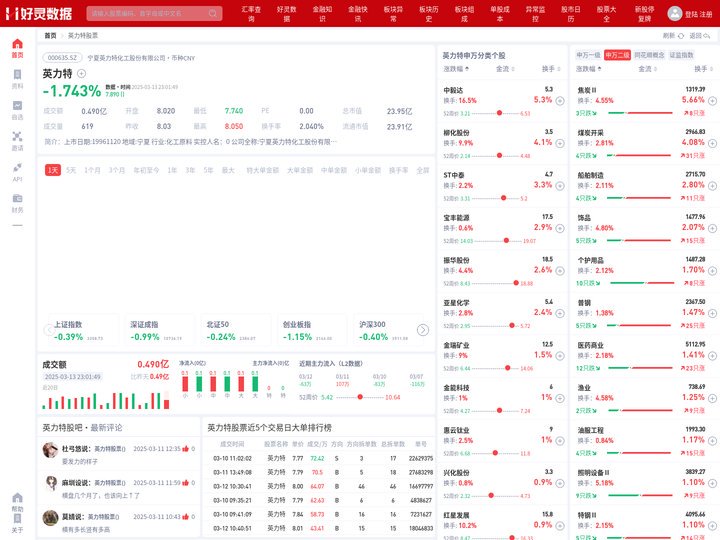Open 股市日历 in top navigation
The image size is (720, 540).
571,14
